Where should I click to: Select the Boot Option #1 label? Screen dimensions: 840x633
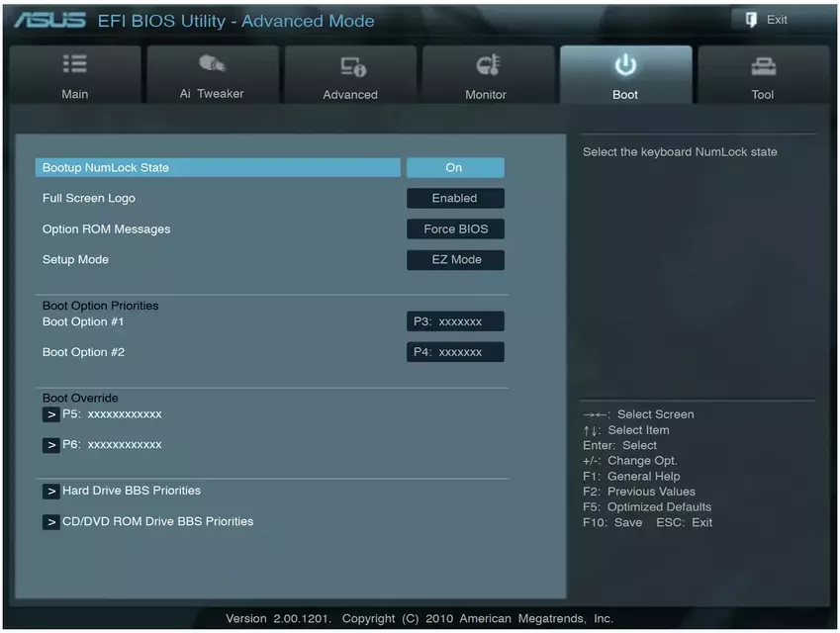coord(83,321)
